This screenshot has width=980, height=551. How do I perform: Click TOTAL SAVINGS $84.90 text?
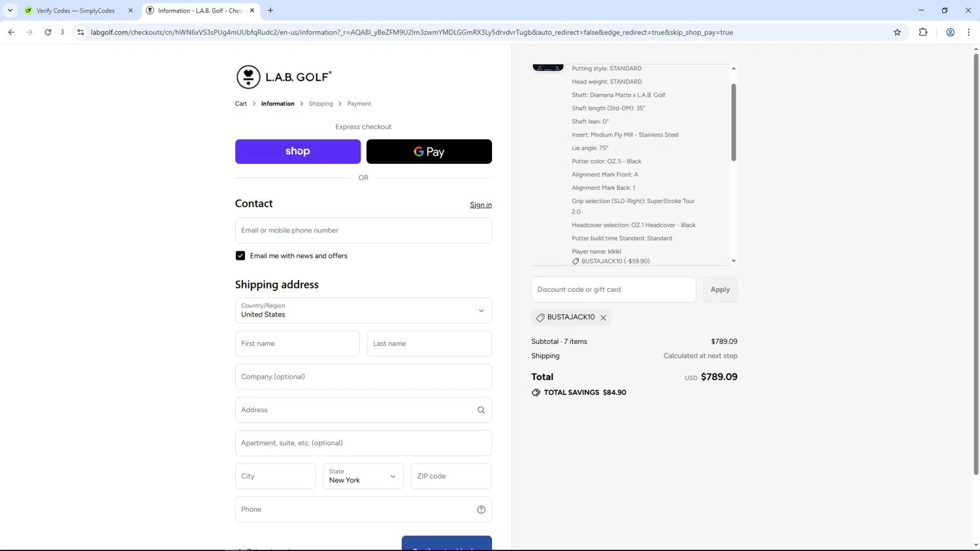click(x=585, y=393)
